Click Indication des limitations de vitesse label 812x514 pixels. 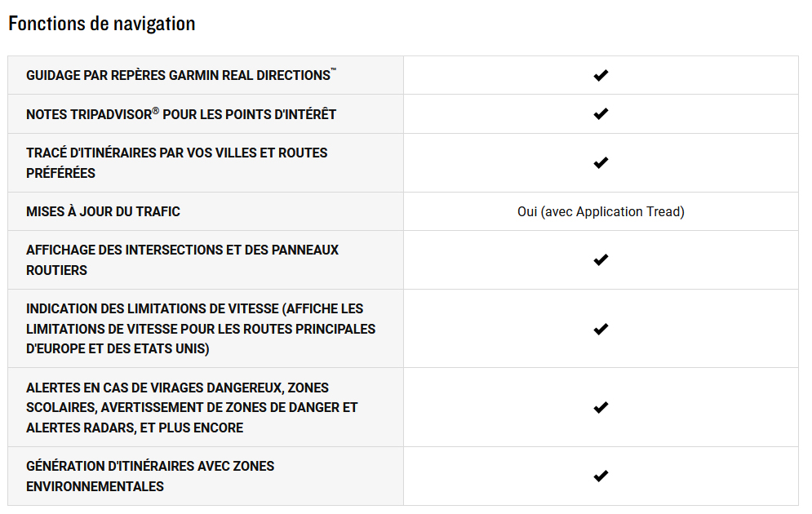point(201,329)
